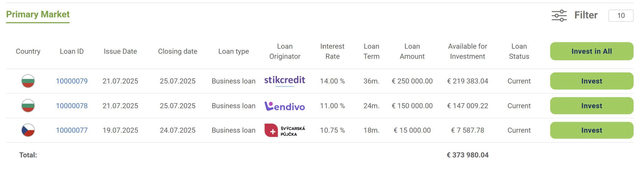The image size is (644, 169).
Task: Click the Czech flag for loan 10000077
Action: coord(28,130)
